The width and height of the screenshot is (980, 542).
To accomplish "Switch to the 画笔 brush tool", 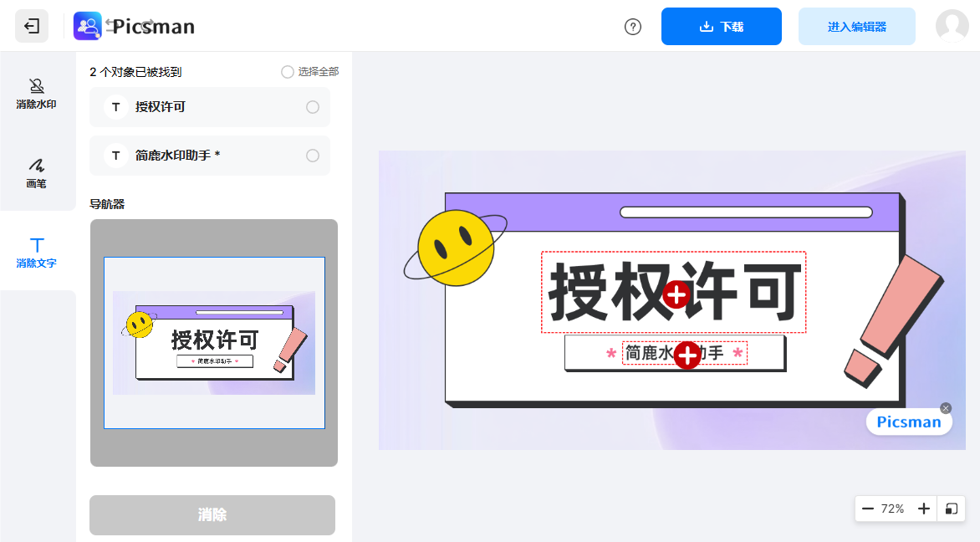I will point(37,174).
